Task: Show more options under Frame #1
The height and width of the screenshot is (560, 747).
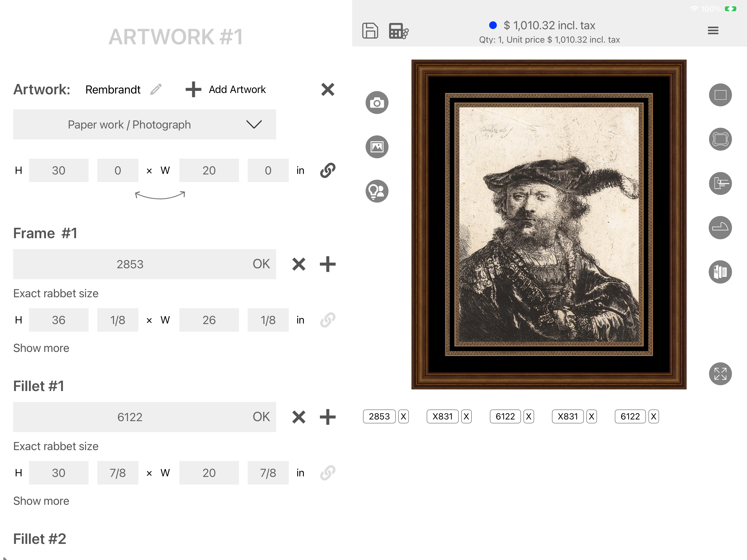Action: [41, 348]
